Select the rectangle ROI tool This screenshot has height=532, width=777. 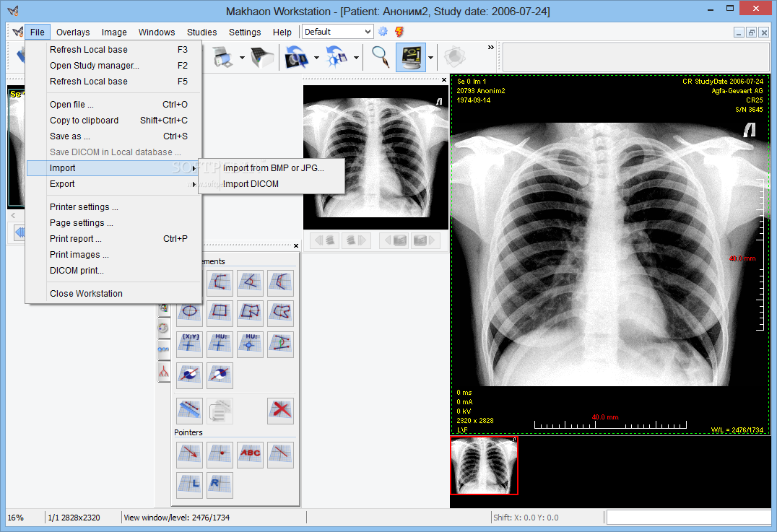coord(220,313)
